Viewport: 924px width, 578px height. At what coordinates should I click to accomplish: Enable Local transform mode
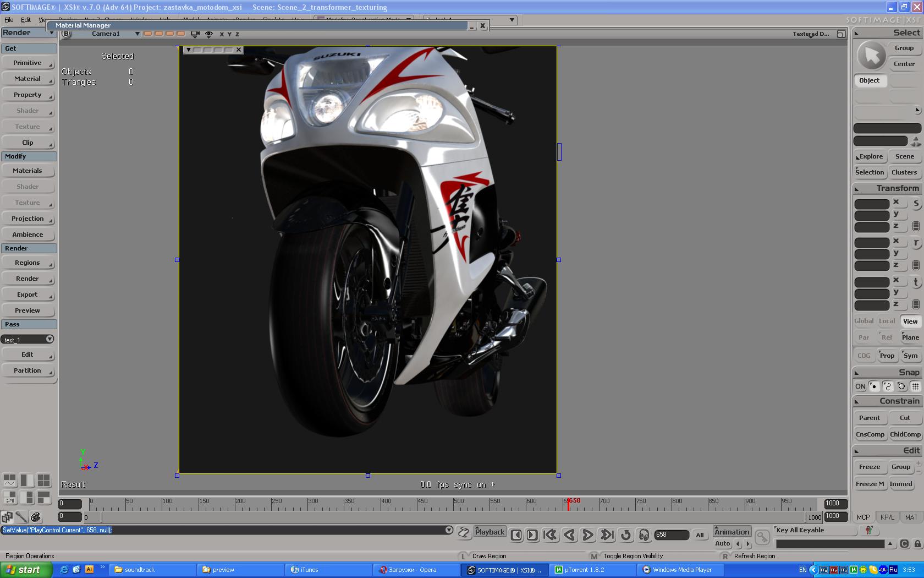point(887,321)
